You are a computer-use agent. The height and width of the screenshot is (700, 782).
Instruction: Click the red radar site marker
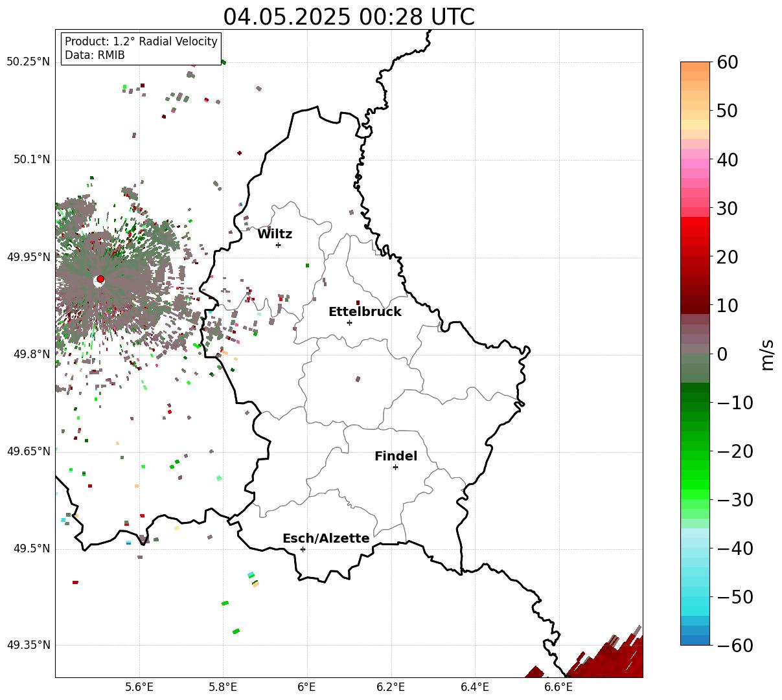click(x=100, y=279)
